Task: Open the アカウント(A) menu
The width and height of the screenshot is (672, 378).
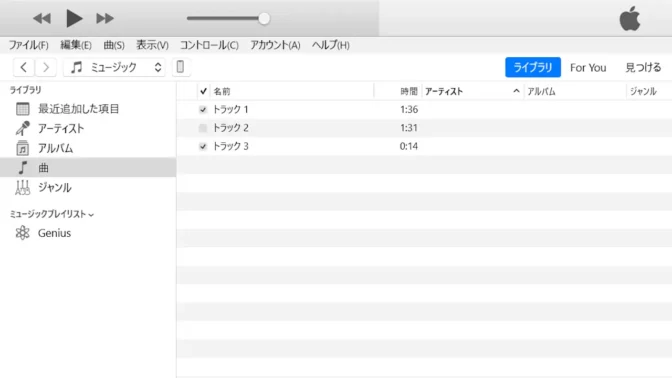Action: tap(275, 45)
